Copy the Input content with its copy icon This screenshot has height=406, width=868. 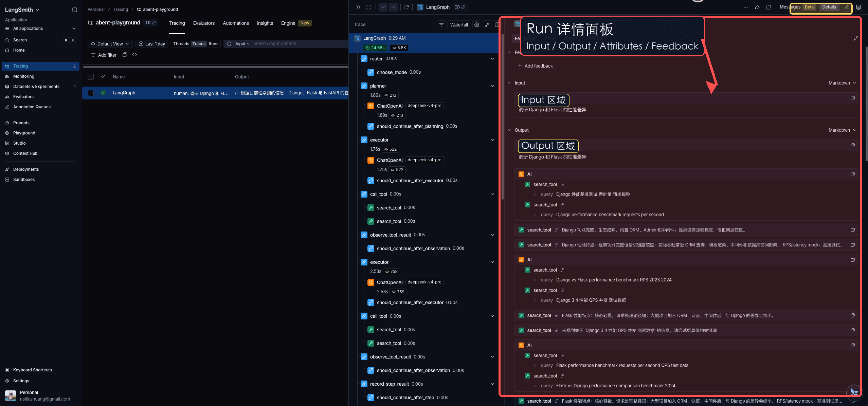click(x=852, y=98)
